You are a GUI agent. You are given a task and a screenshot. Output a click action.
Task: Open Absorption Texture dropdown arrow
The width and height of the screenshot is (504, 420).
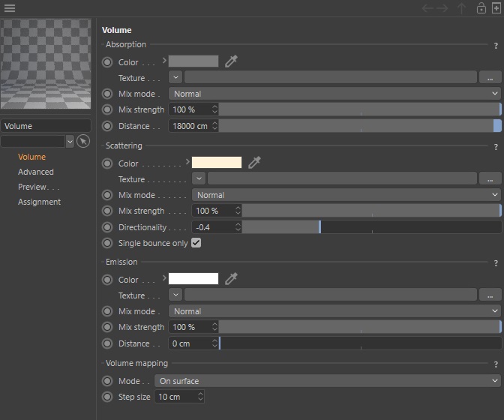[x=175, y=77]
